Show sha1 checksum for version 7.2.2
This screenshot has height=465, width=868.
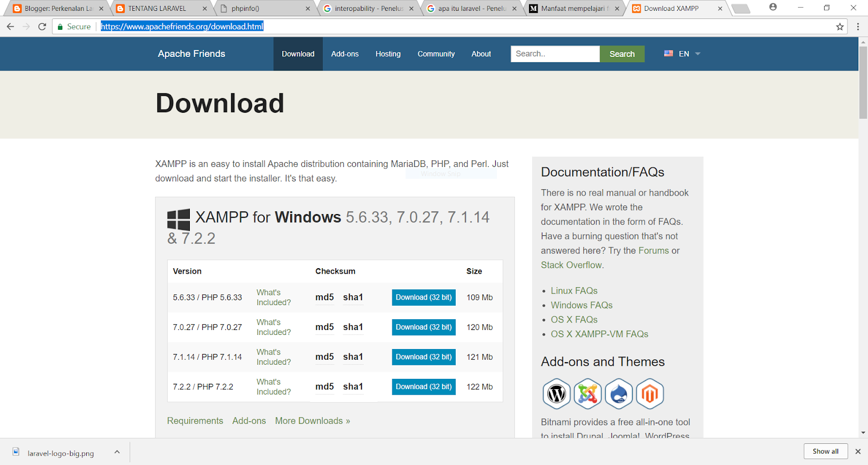[x=353, y=387]
